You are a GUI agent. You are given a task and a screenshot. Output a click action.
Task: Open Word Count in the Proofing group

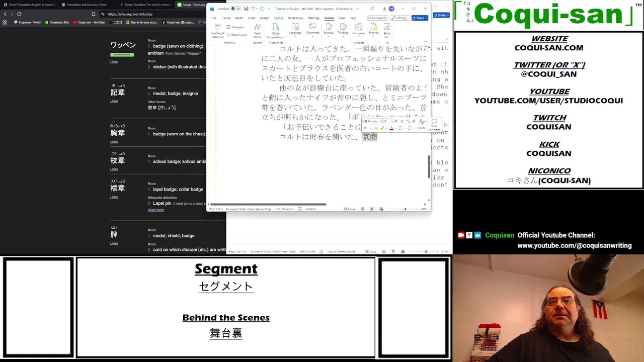237,35
